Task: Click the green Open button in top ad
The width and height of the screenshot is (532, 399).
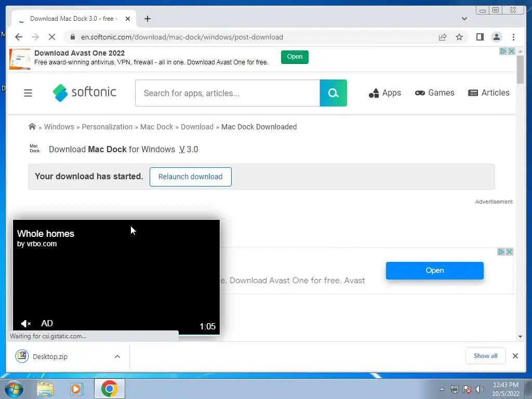Action: tap(295, 57)
